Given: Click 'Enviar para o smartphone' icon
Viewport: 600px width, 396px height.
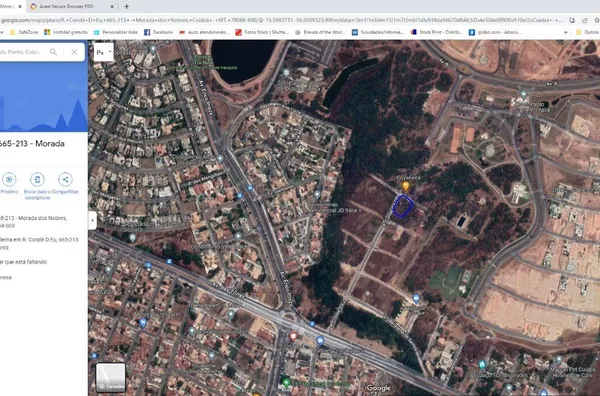Looking at the screenshot, I should coord(37,179).
